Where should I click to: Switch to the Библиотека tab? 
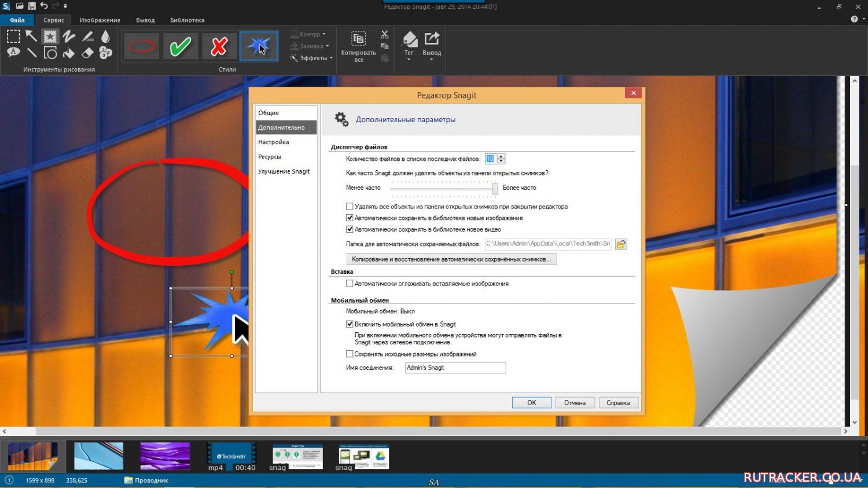pos(187,20)
